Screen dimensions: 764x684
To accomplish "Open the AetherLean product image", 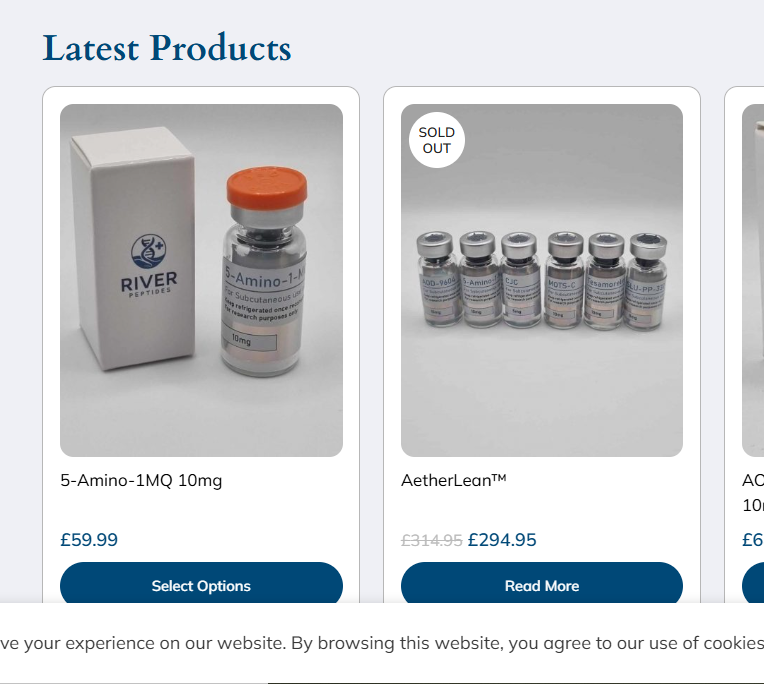I will [542, 280].
